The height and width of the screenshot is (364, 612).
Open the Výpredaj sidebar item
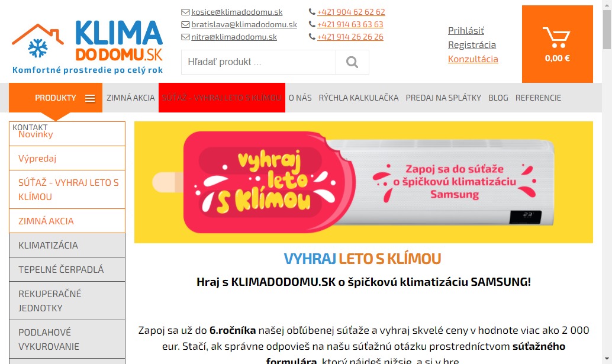click(67, 159)
